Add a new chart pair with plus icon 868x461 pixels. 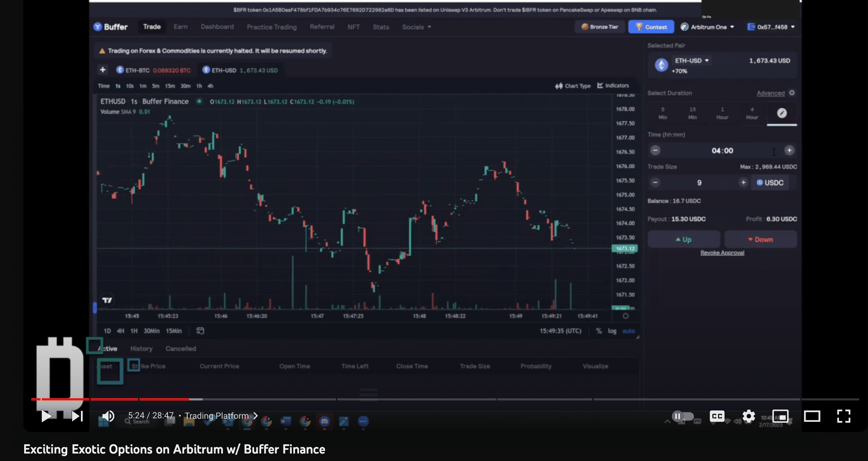pyautogui.click(x=102, y=70)
